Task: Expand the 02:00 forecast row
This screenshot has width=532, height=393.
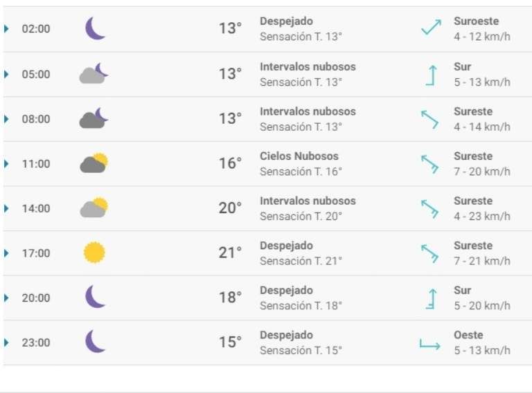Action: pos(7,29)
